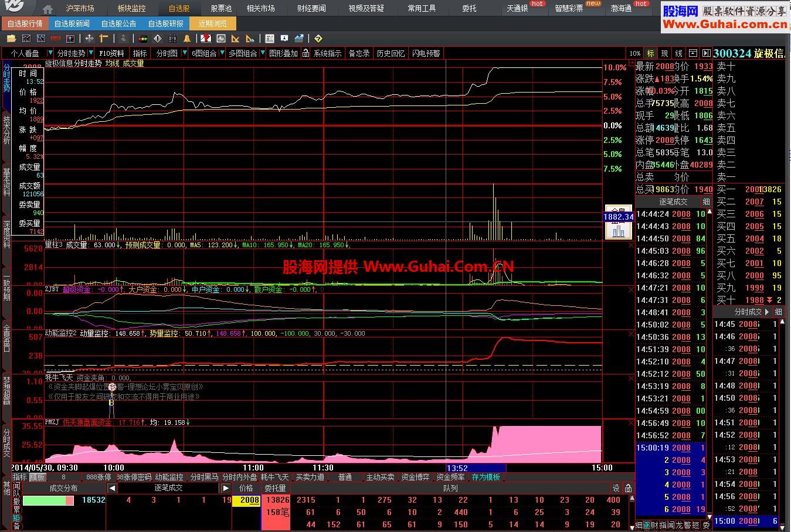Click the home icon in the top bar
791x532 pixels.
point(48,9)
